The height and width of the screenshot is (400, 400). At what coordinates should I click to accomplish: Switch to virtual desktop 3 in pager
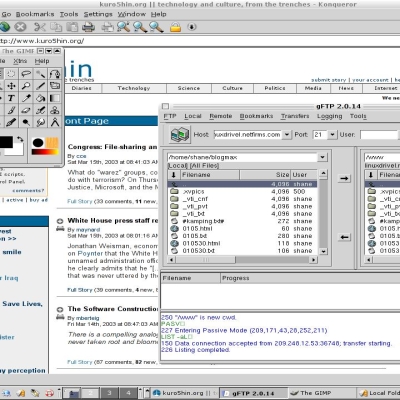109,393
